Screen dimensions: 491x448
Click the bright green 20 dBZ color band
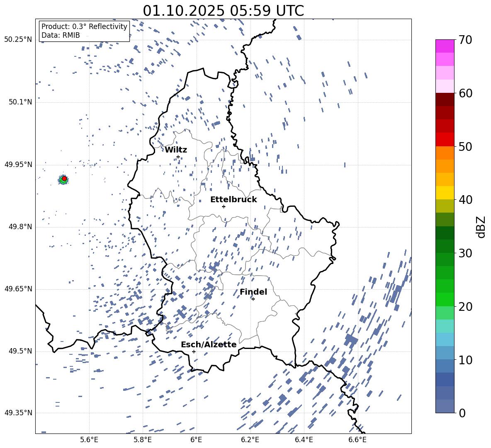click(x=445, y=299)
